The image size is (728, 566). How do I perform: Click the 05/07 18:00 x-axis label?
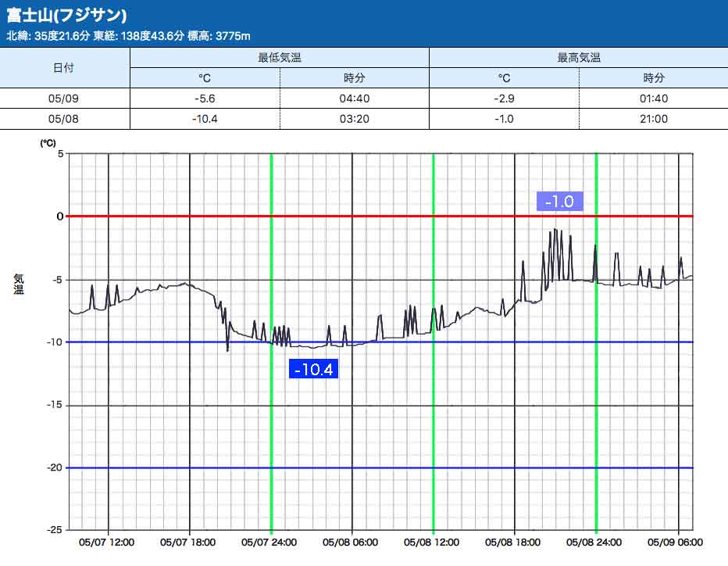(x=187, y=543)
